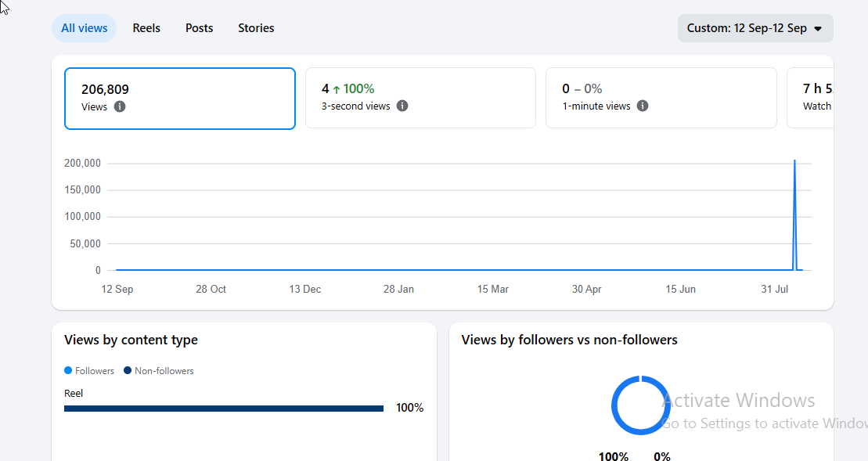This screenshot has height=461, width=868.
Task: Open the Custom 12 Sep-12 Sep date dropdown
Action: point(755,28)
